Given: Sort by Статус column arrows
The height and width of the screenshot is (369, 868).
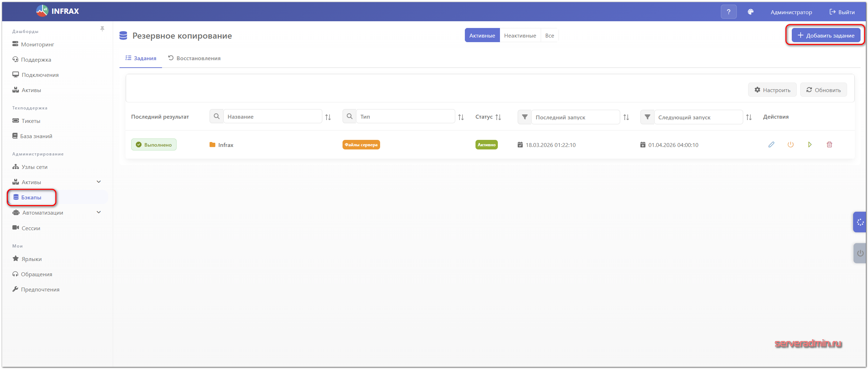Looking at the screenshot, I should tap(498, 117).
